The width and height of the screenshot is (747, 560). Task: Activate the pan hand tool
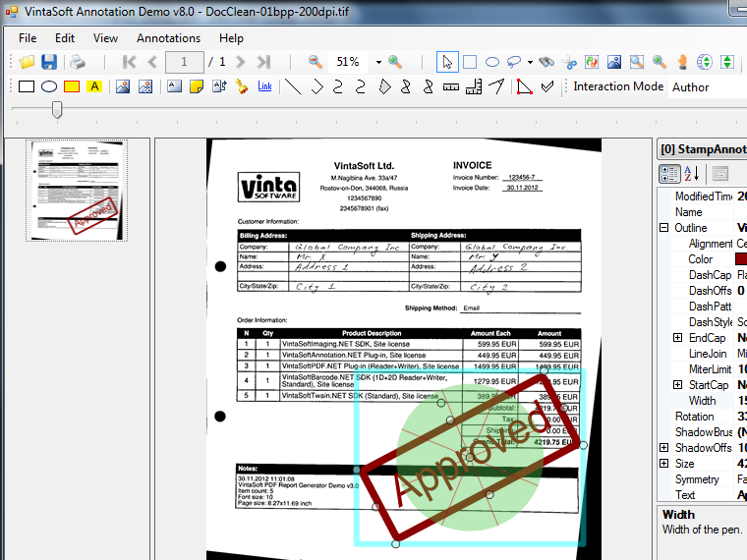pos(680,62)
